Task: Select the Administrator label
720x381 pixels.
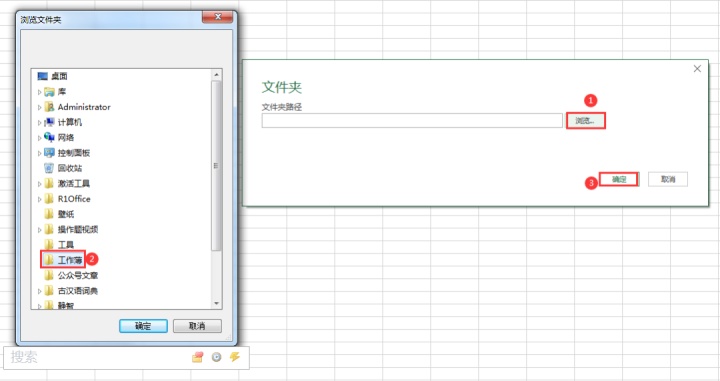Action: 84,107
